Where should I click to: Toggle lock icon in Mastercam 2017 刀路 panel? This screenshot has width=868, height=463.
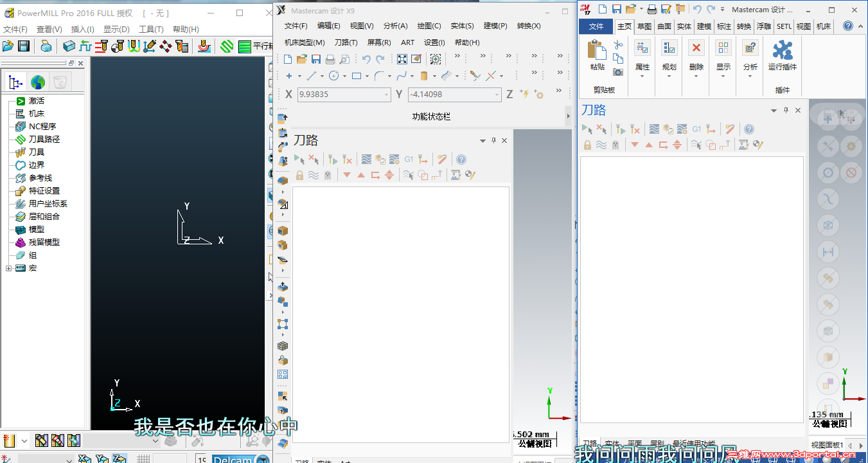pos(587,145)
